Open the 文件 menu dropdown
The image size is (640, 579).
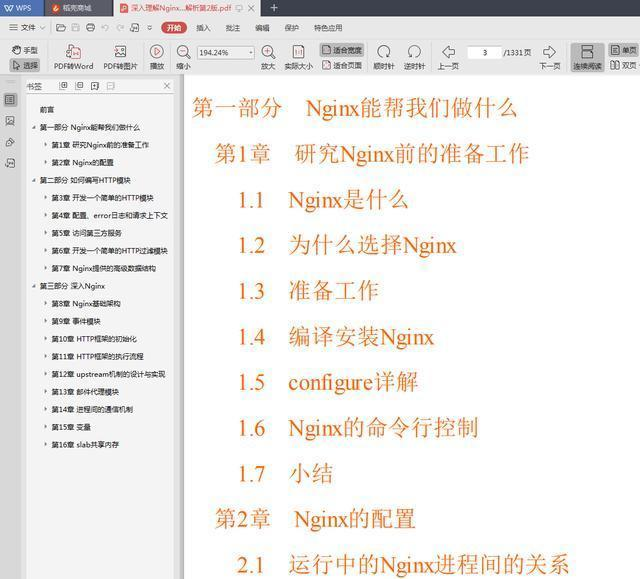click(x=27, y=28)
